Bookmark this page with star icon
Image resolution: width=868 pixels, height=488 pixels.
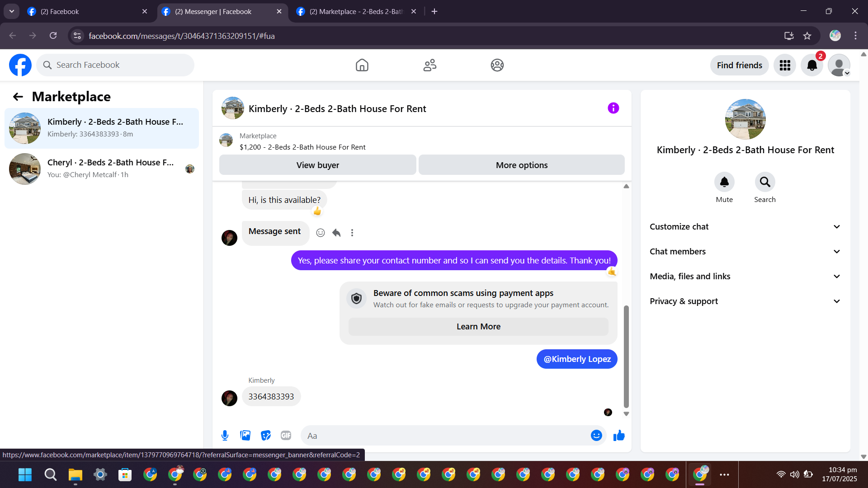[807, 36]
